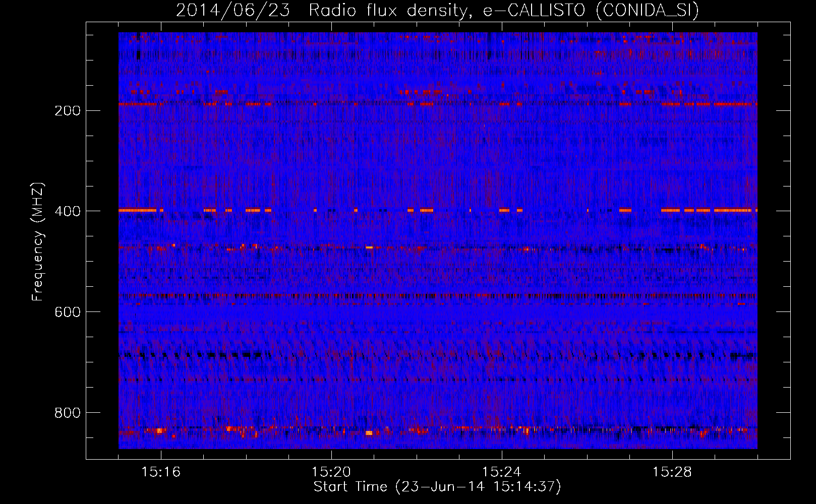Click the 800 frequency tick label

click(x=67, y=413)
